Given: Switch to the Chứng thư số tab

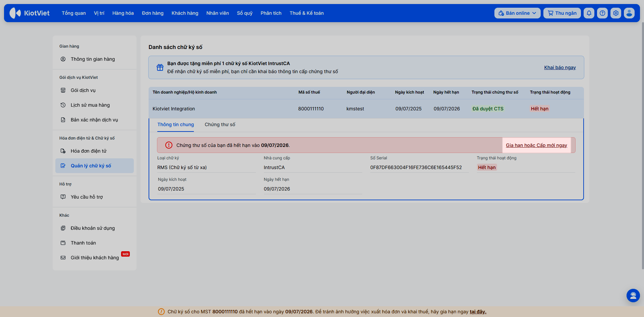Looking at the screenshot, I should (x=220, y=125).
